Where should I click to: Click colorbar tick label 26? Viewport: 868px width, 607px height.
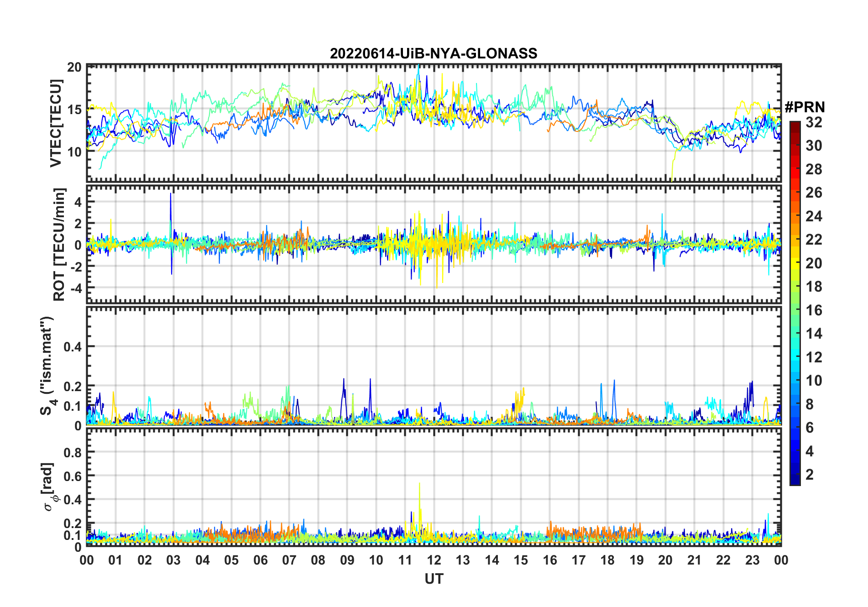[x=814, y=193]
